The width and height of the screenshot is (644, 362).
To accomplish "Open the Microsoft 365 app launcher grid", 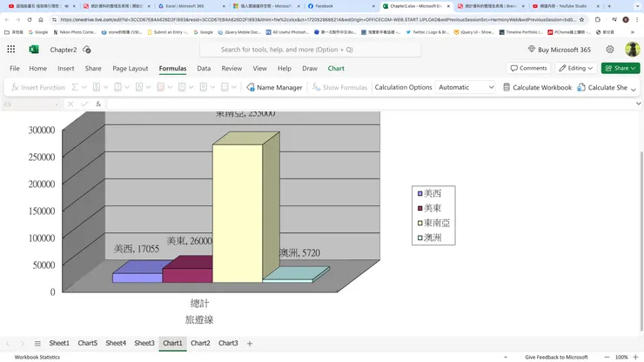I will [11, 50].
